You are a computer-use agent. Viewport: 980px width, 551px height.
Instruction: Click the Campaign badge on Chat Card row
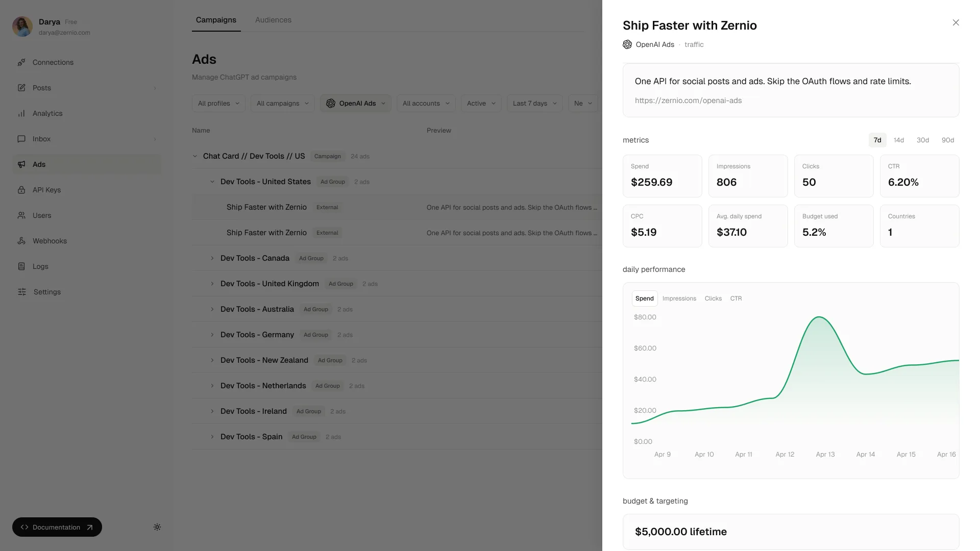click(x=328, y=156)
